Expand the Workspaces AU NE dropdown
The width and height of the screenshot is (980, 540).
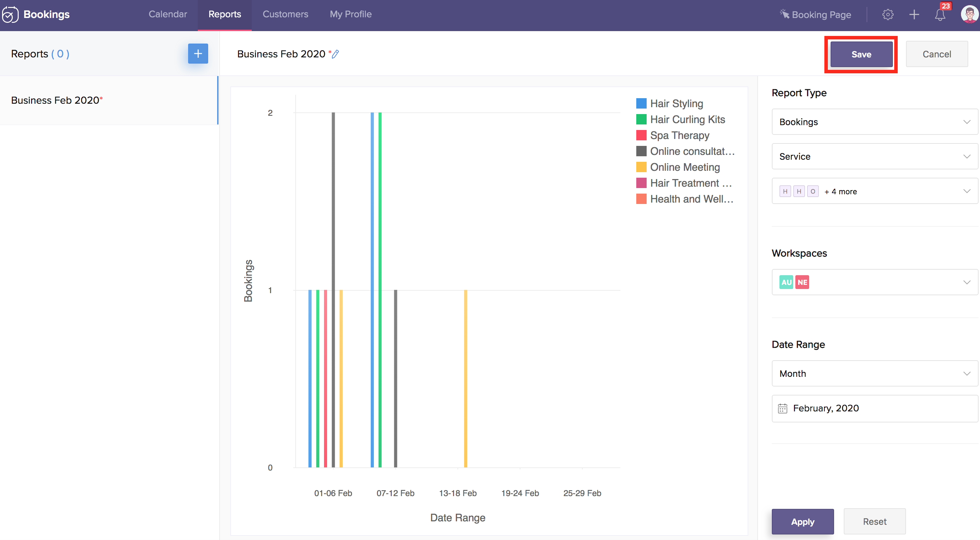pyautogui.click(x=874, y=282)
